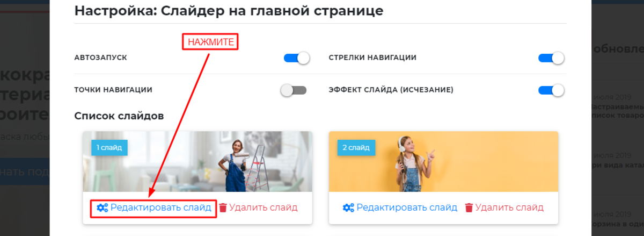Screen dimensions: 644x236
Task: Click the red trash icon for slide 2
Action: [469, 208]
